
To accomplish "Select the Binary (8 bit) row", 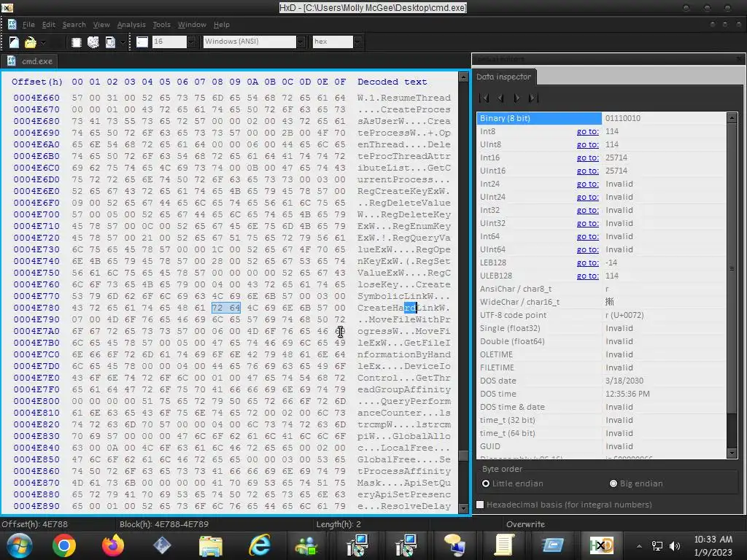I will pyautogui.click(x=602, y=118).
